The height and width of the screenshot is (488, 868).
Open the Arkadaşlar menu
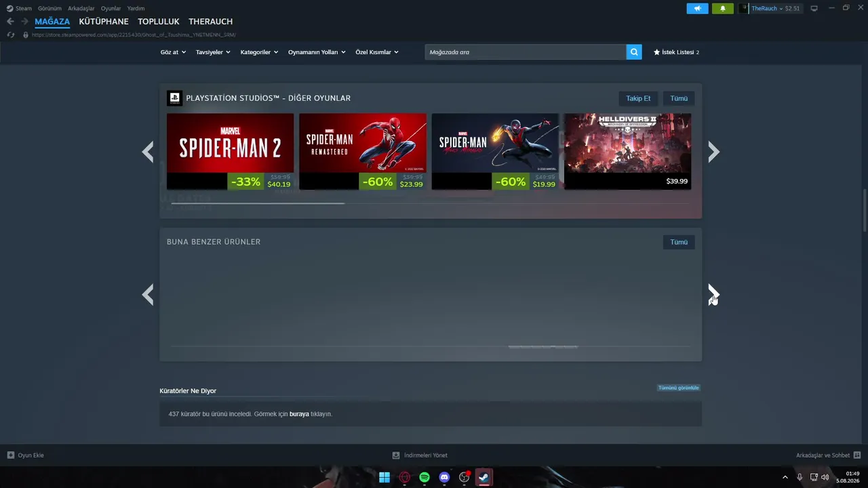click(x=81, y=8)
